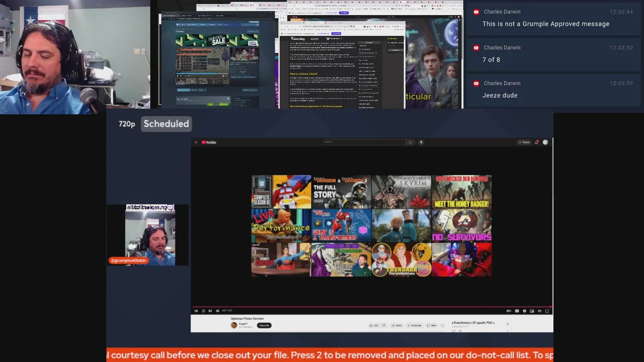Like the Optimus Prime Secrets video
Viewport: 644px width, 362px height.
(x=373, y=325)
